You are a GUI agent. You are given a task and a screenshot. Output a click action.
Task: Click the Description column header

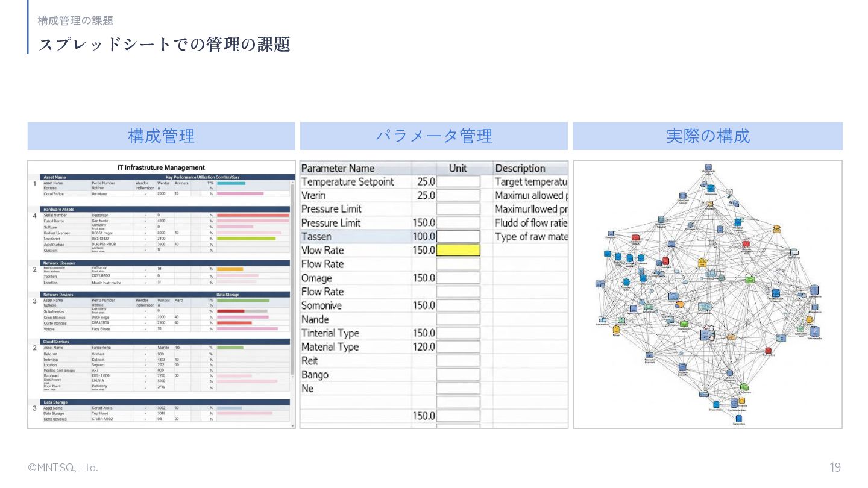(x=520, y=168)
